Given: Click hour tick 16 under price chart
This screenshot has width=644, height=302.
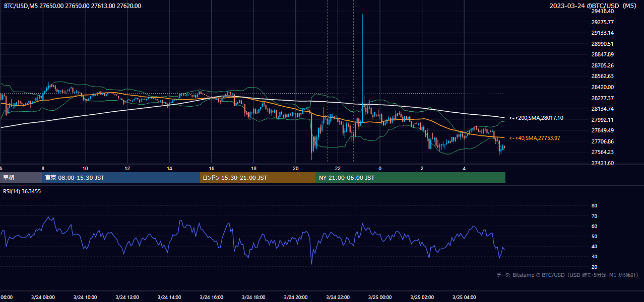Looking at the screenshot, I should [x=212, y=168].
